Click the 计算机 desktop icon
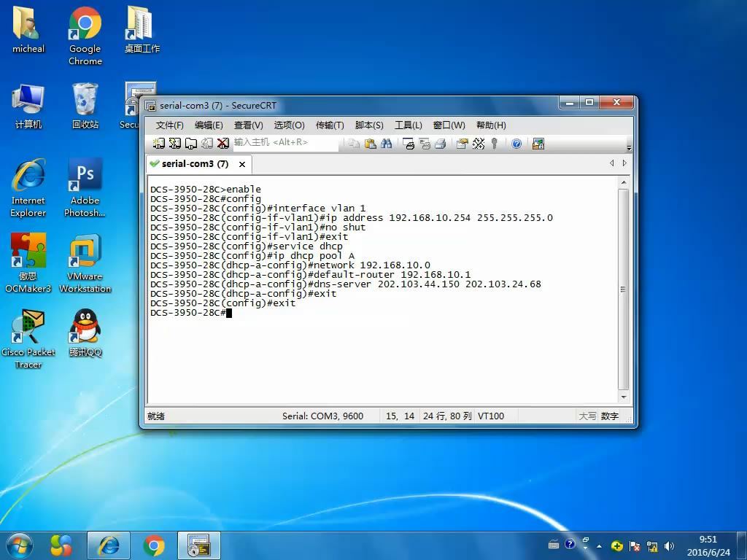The height and width of the screenshot is (560, 747). [x=28, y=106]
